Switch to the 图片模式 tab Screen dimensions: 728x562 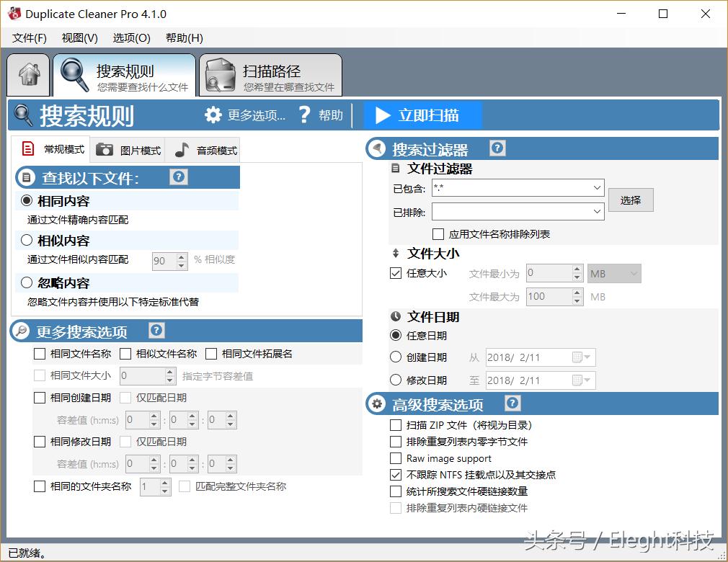pyautogui.click(x=128, y=149)
